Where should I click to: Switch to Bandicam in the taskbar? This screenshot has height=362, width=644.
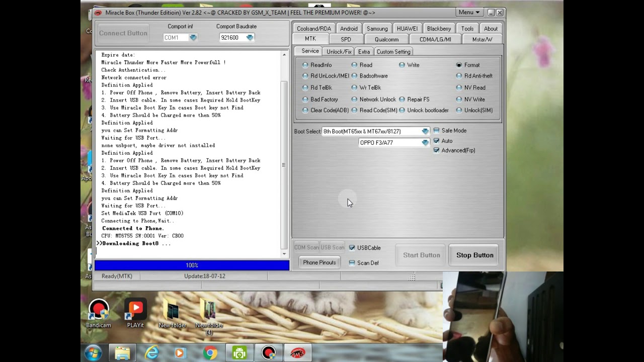[269, 353]
